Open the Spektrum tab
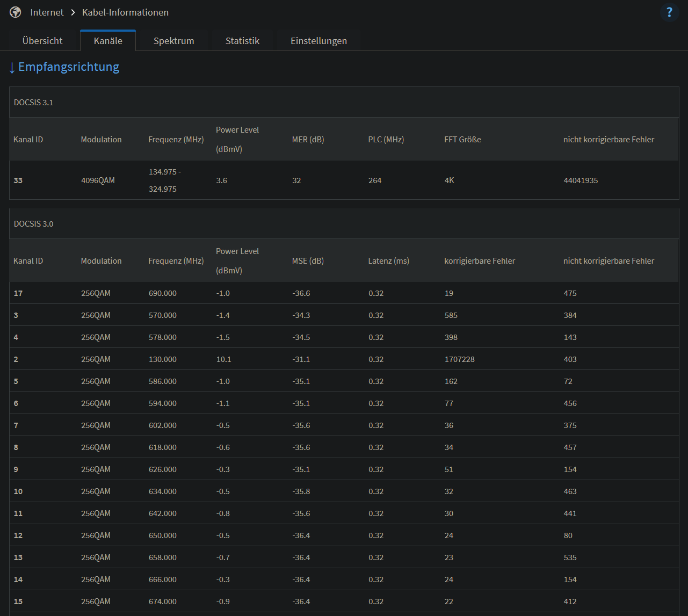The width and height of the screenshot is (688, 616). [x=174, y=41]
